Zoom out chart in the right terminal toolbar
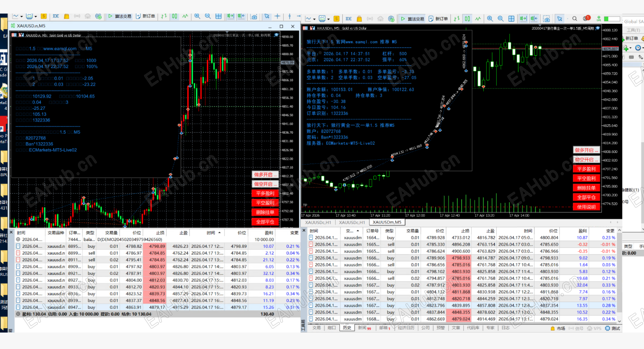Viewport: 644px width, 349px height. tap(501, 19)
